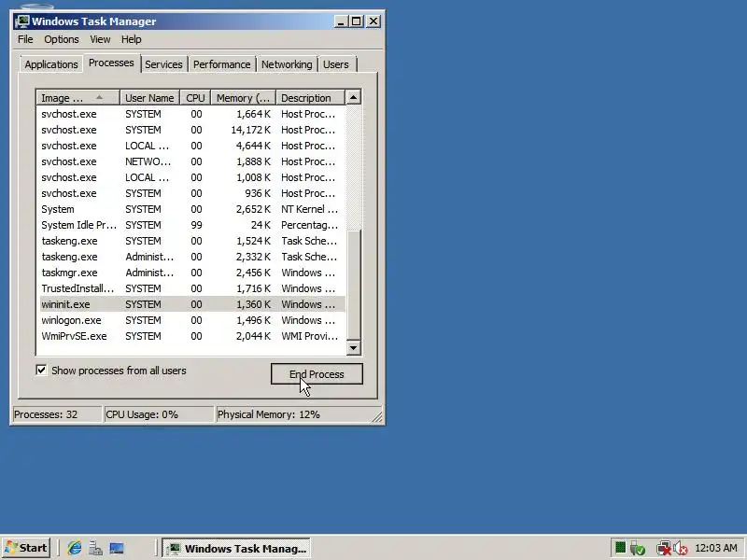Viewport: 747px width, 560px height.
Task: Select the wininit.exe process row
Action: (x=191, y=304)
